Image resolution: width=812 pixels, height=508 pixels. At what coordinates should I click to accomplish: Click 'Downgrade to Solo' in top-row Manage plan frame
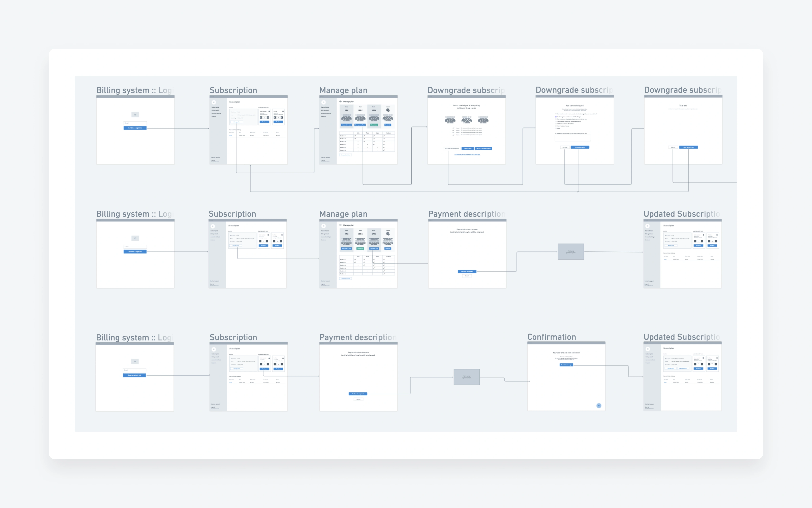[346, 125]
